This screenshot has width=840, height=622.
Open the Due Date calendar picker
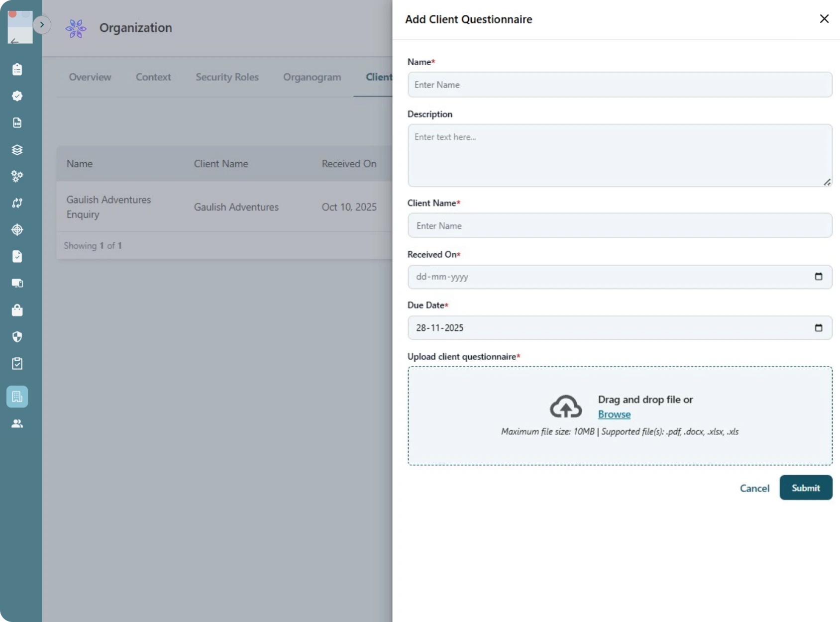(x=819, y=327)
